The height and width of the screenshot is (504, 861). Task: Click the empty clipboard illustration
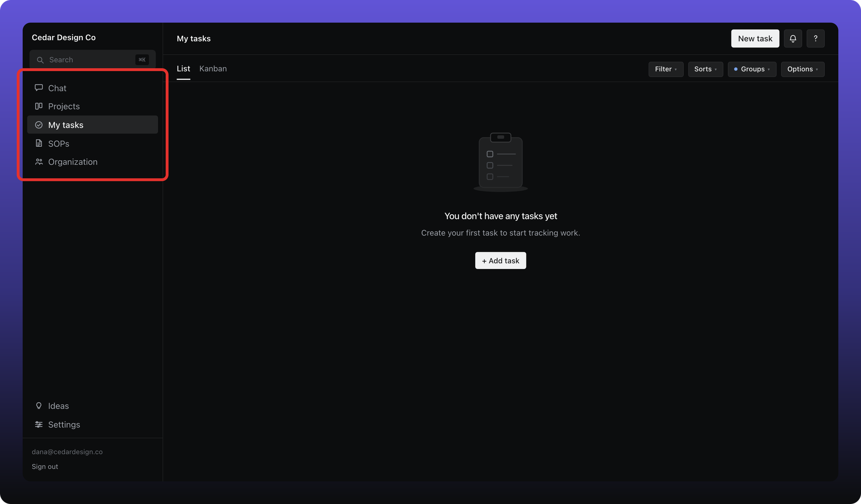(500, 162)
